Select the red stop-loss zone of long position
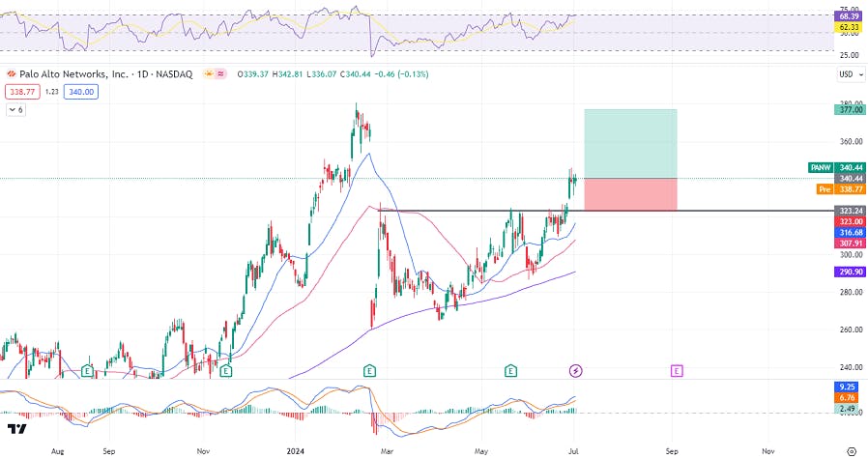The width and height of the screenshot is (868, 459). (630, 194)
